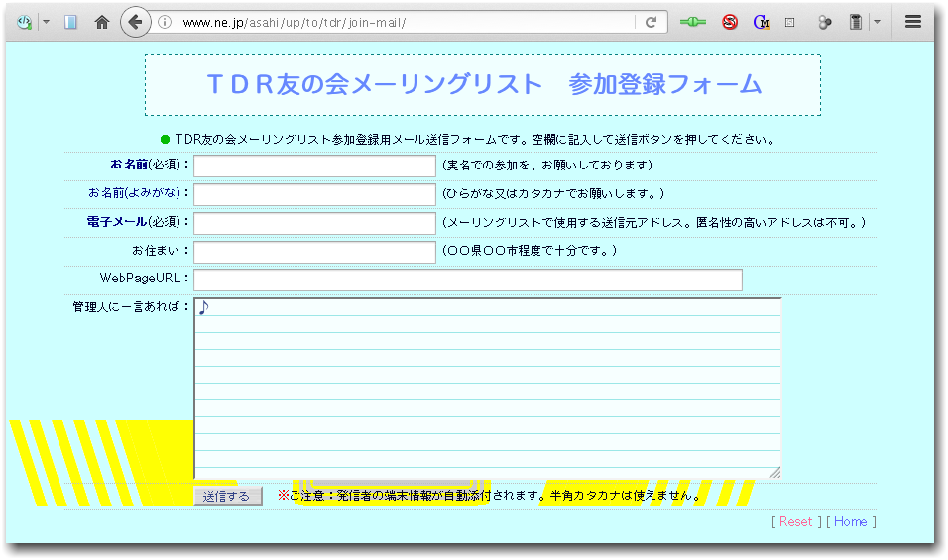Click the clipboard extension icon
948x560 pixels.
point(855,22)
